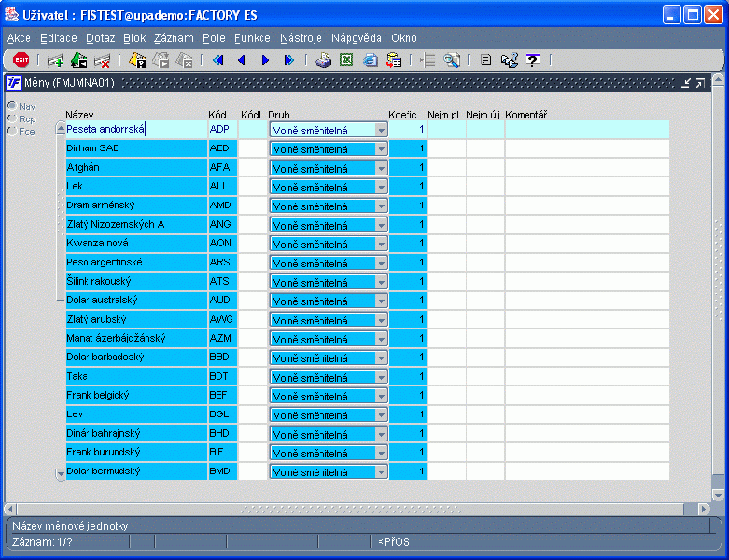Click the database table export icon
The height and width of the screenshot is (560, 729).
coord(394,61)
